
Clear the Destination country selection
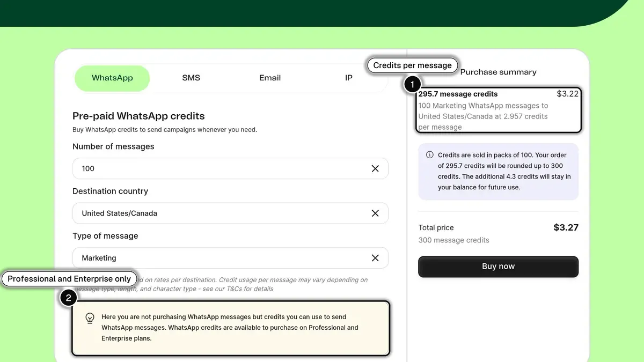click(x=375, y=213)
